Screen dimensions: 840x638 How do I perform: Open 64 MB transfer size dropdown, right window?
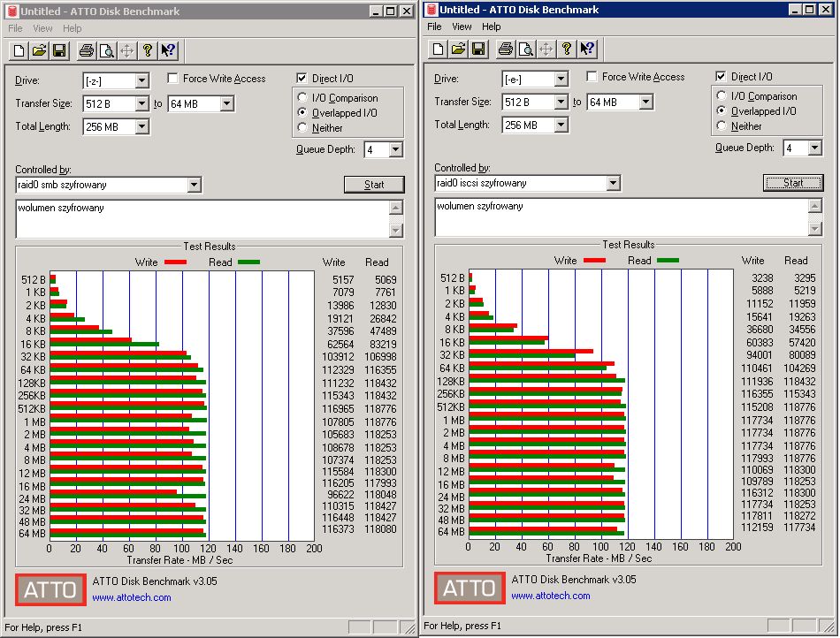pos(646,102)
